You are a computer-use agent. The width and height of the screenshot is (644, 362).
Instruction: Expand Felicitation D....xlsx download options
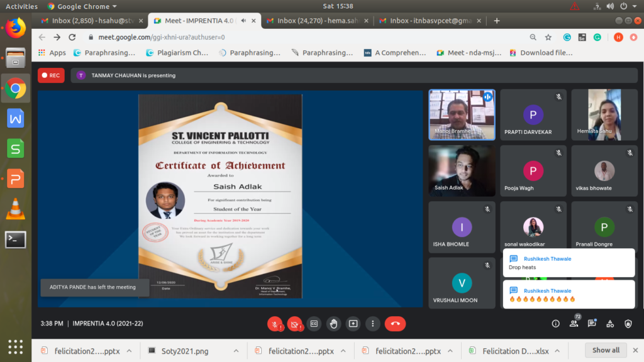[x=557, y=351]
